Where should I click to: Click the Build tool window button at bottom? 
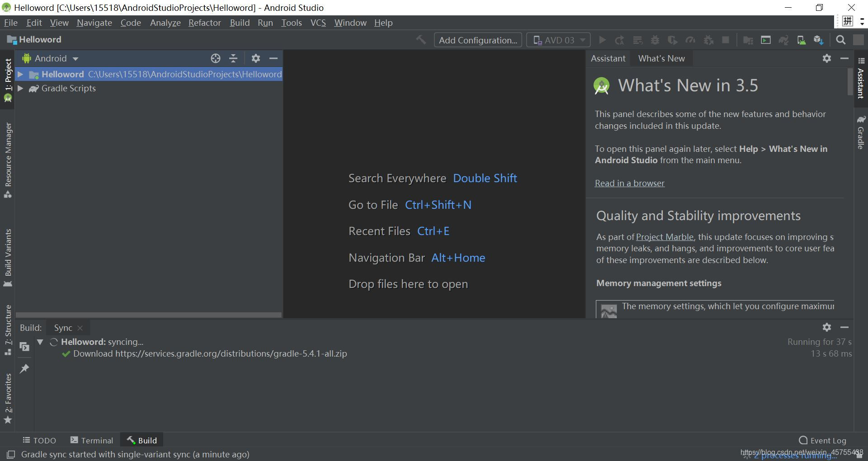click(142, 440)
